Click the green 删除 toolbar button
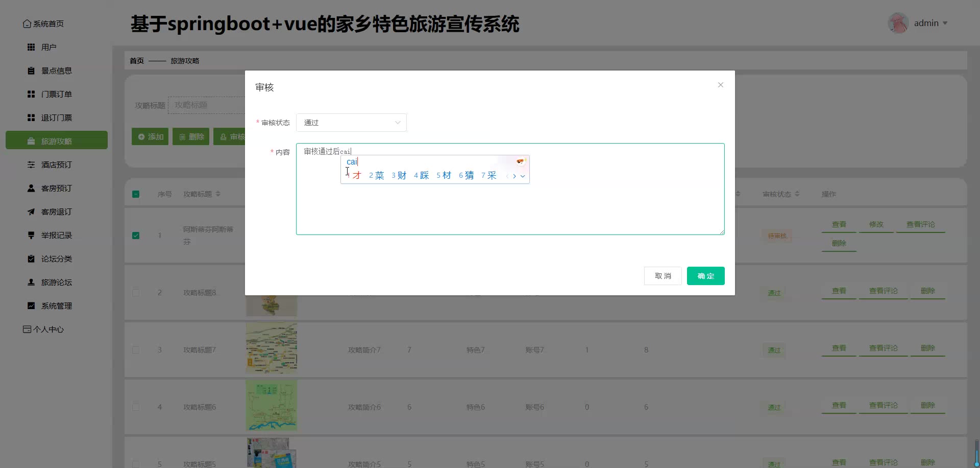 [191, 136]
